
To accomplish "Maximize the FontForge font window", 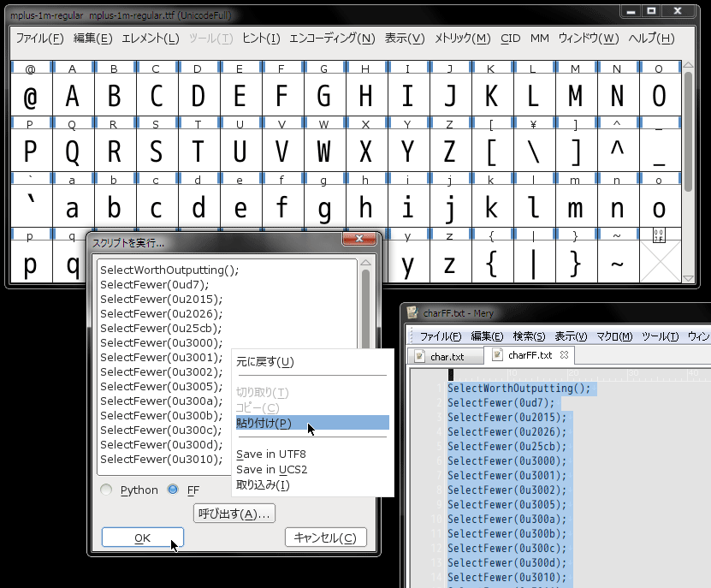I will (x=652, y=11).
